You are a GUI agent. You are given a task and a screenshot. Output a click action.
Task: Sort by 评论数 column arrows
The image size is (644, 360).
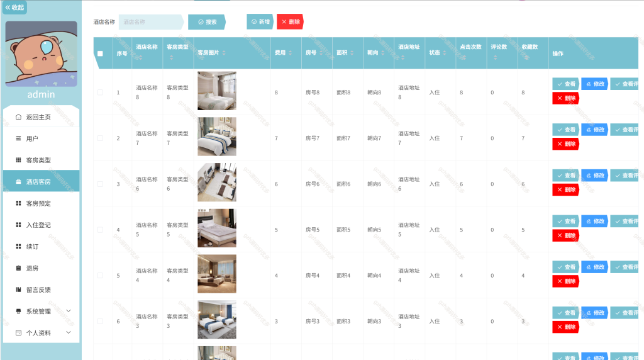tap(496, 57)
